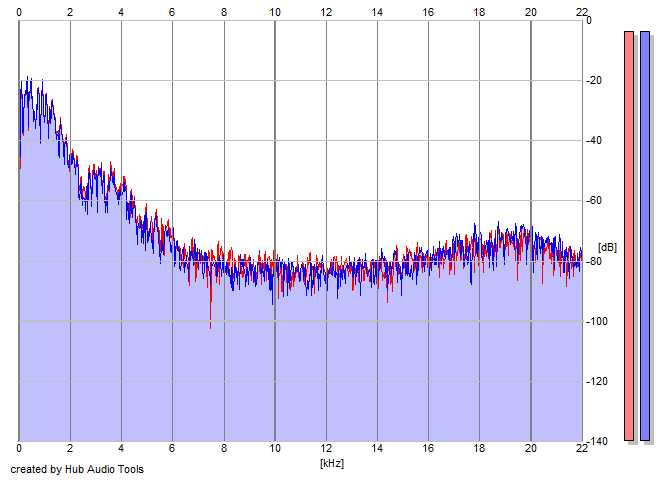Click the 4 kHz tick on the top axis
The image size is (664, 481).
121,11
